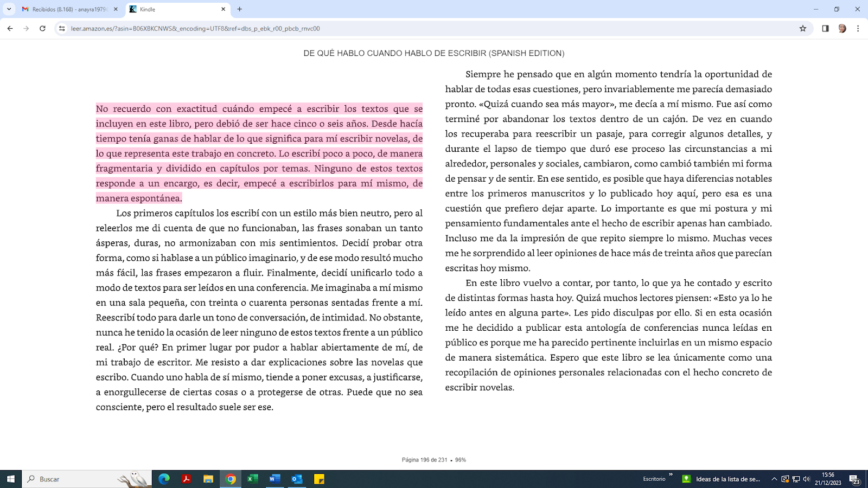This screenshot has width=868, height=488.
Task: Open Outlook from the taskbar
Action: pos(297,479)
